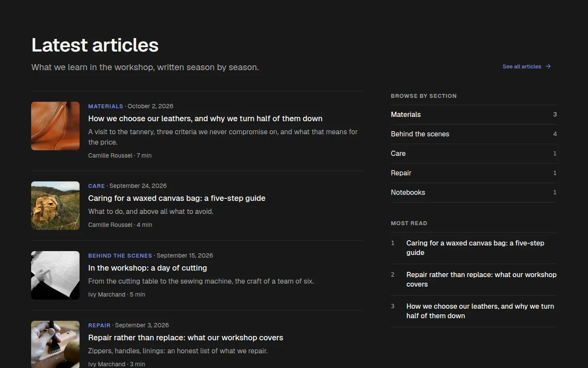Viewport: 588px width, 368px height.
Task: Browse the Notebooks section
Action: tap(474, 193)
